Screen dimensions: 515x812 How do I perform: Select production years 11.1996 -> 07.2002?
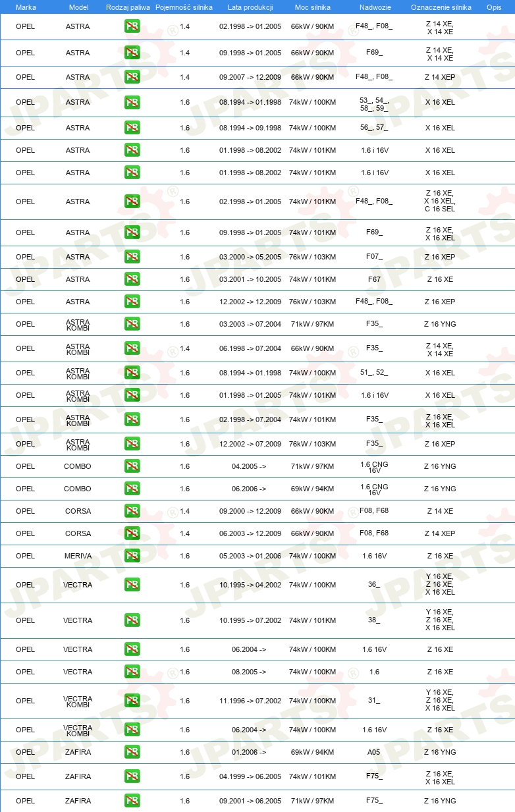pos(250,701)
